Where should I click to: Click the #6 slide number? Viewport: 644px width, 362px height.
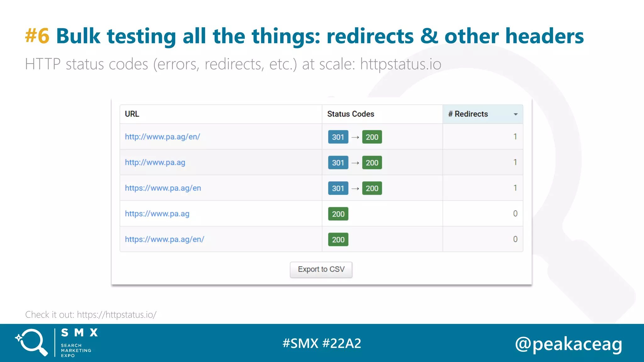(x=37, y=36)
